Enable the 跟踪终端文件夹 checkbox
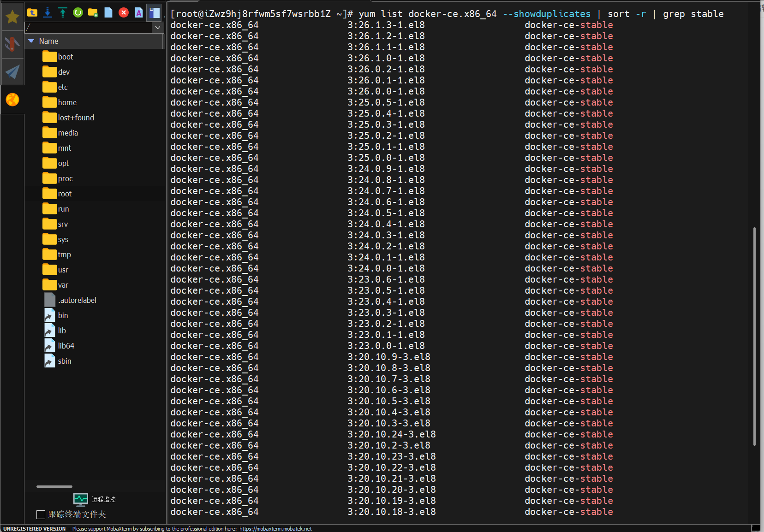Image resolution: width=764 pixels, height=532 pixels. pyautogui.click(x=41, y=514)
